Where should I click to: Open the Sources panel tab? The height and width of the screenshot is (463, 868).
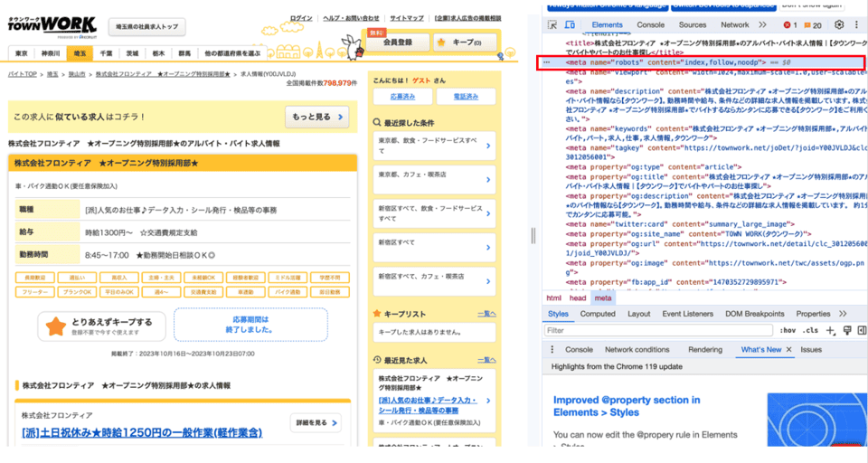point(693,25)
